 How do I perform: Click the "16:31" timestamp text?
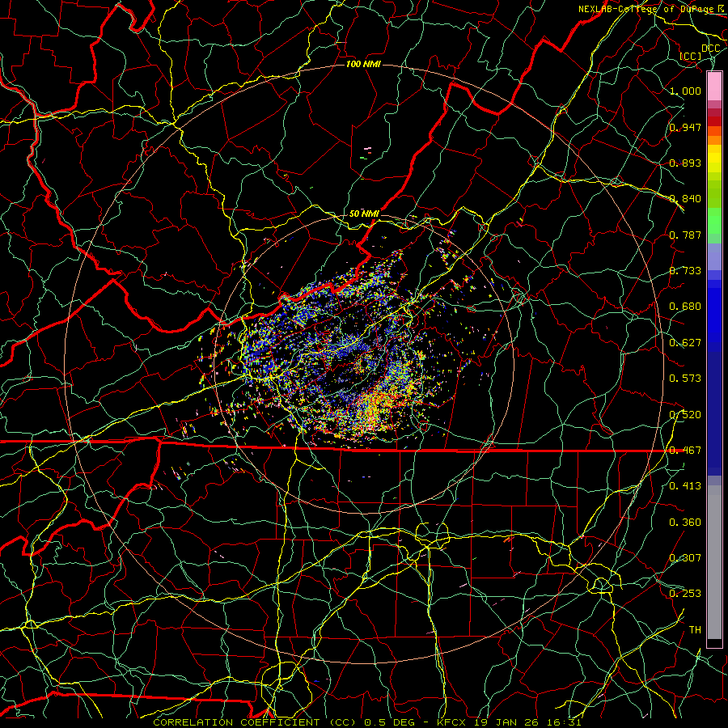pos(564,722)
